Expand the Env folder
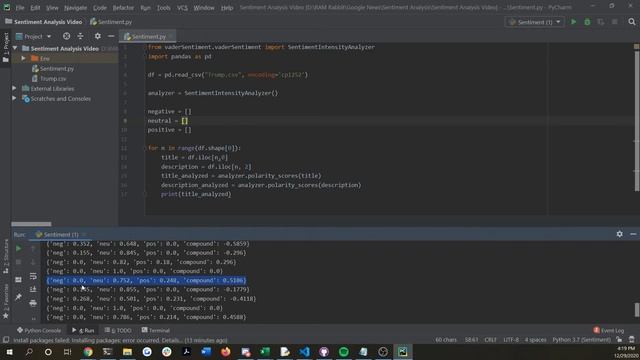The image size is (640, 360). coord(24,58)
